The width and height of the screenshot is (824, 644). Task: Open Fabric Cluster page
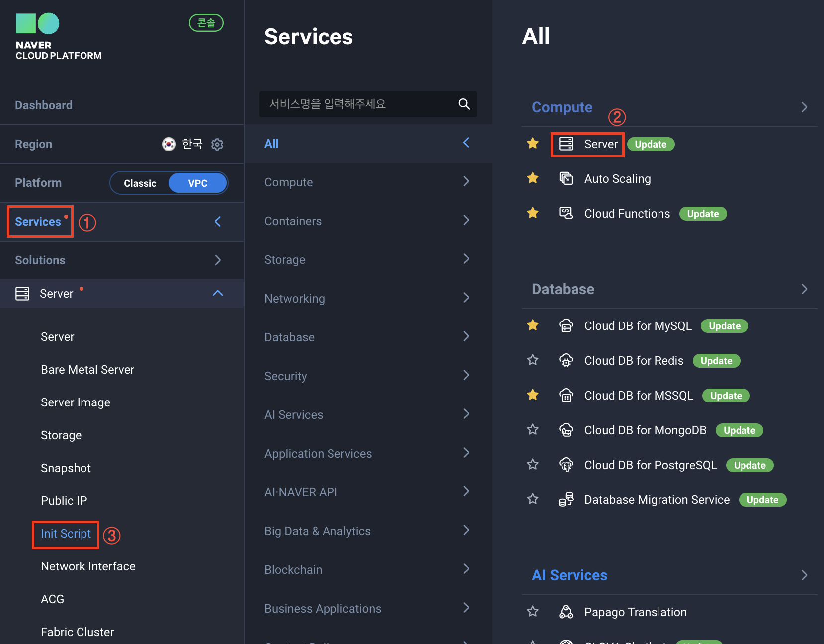pos(77,632)
